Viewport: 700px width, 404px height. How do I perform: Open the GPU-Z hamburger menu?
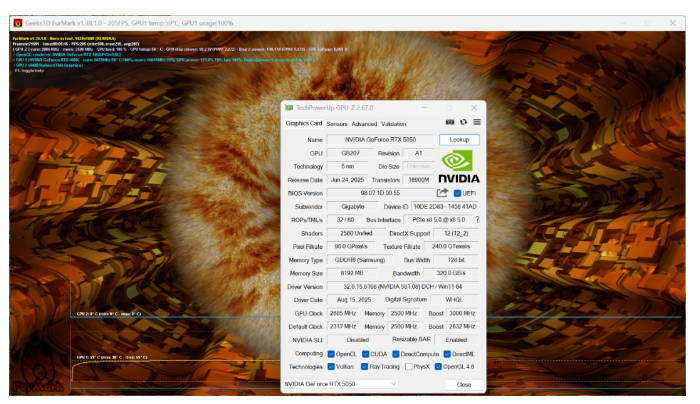tap(477, 123)
